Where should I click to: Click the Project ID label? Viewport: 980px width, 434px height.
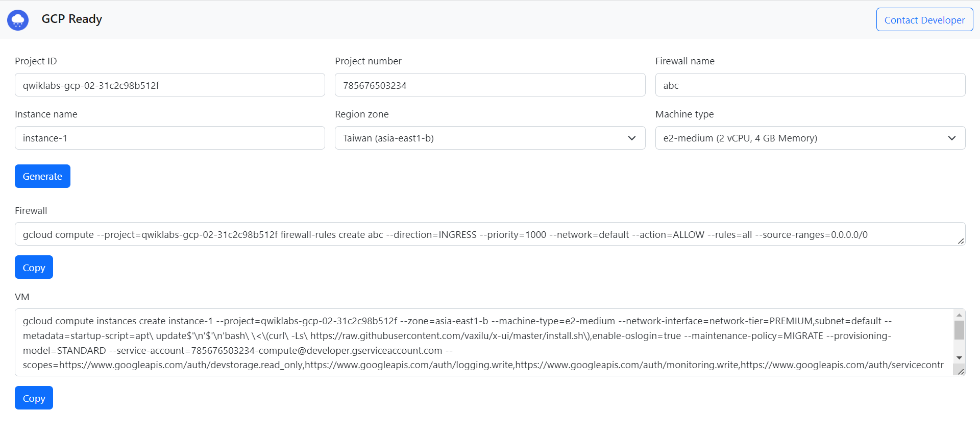(36, 61)
